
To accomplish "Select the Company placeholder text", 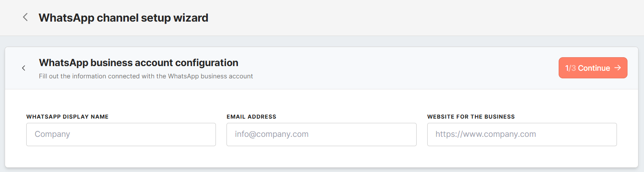I will (52, 134).
